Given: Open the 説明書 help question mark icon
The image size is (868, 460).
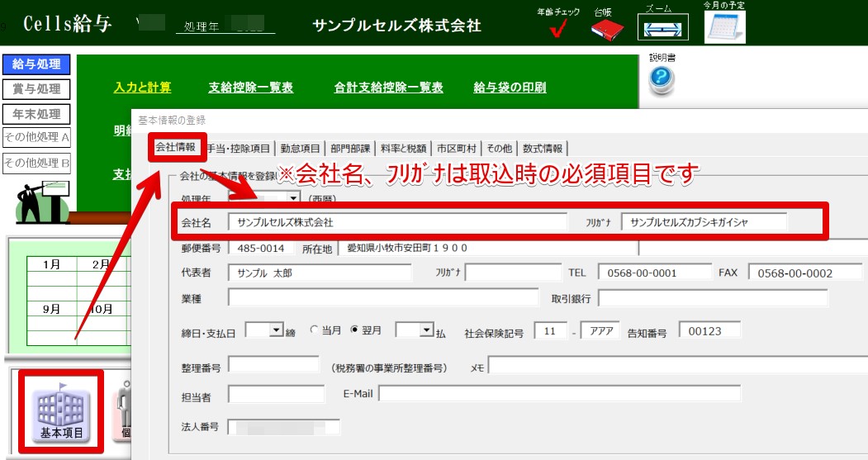Looking at the screenshot, I should [x=661, y=79].
